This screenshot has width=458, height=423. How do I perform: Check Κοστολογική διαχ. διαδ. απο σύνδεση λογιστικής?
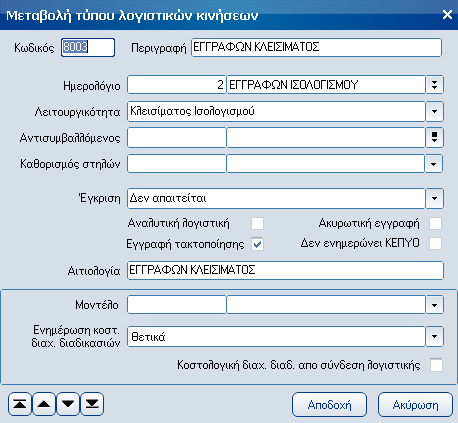point(436,365)
